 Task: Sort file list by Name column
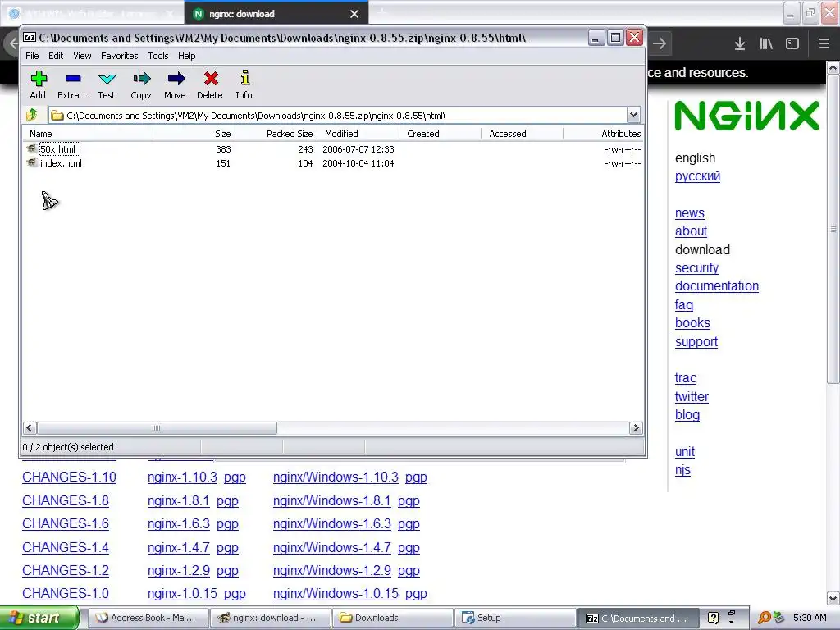tap(88, 134)
